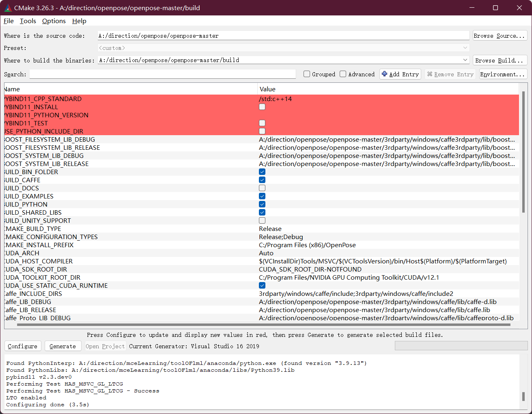Select BOOST_FILESYSTEM_LIB_DEBUG row name

click(50, 139)
